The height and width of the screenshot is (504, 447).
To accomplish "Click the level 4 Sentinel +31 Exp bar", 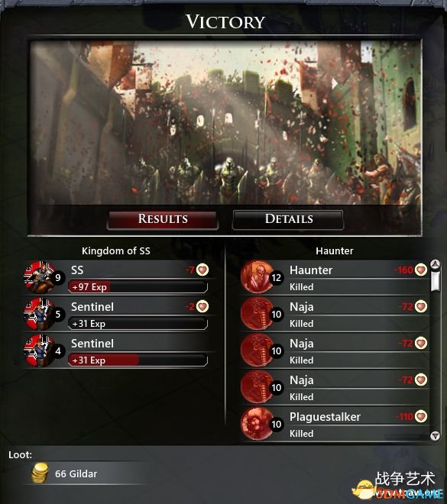I will tap(138, 360).
